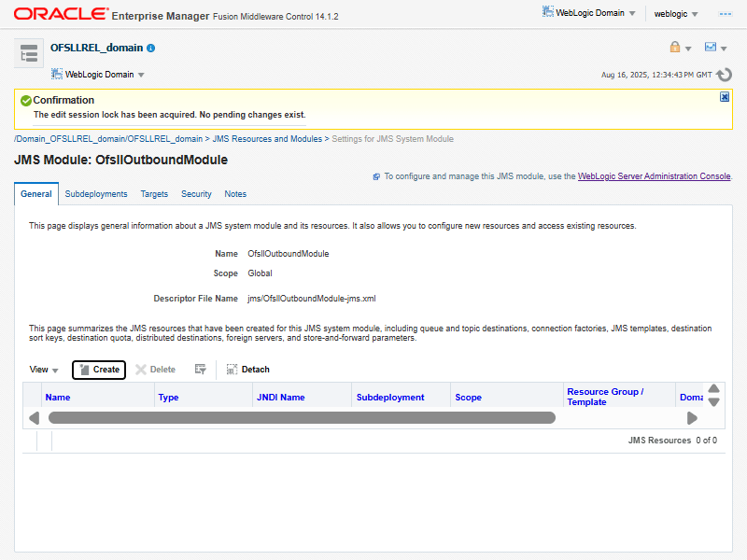The width and height of the screenshot is (747, 560).
Task: Click the Delete button
Action: click(155, 370)
